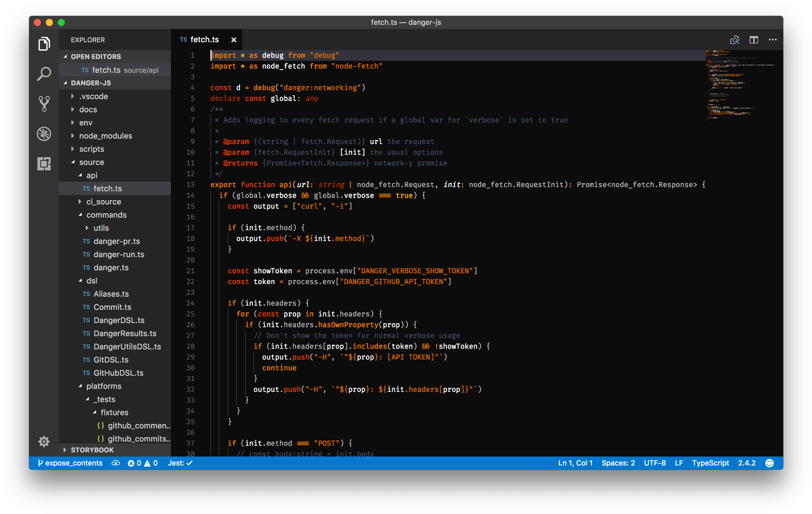Change the TypeScript language mode
812x514 pixels.
710,463
